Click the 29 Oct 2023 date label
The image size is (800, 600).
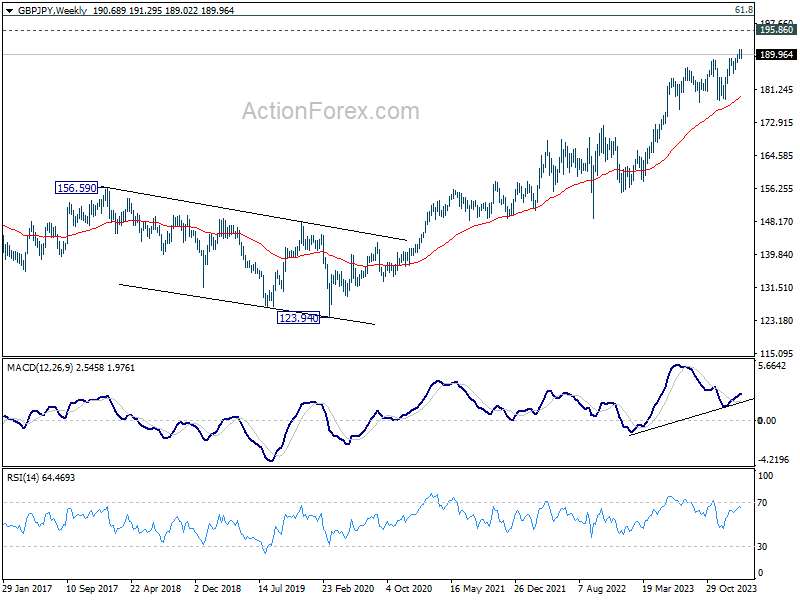pos(731,589)
